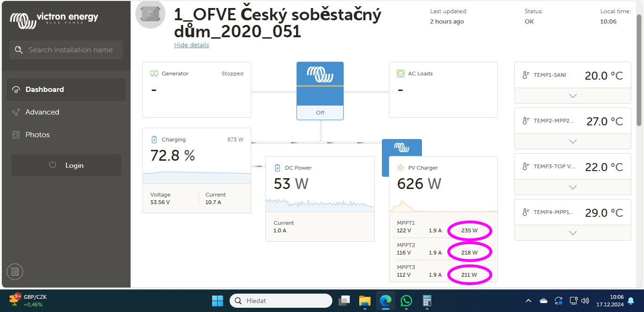This screenshot has width=644, height=312.
Task: Click the Photos icon in sidebar
Action: tap(16, 135)
